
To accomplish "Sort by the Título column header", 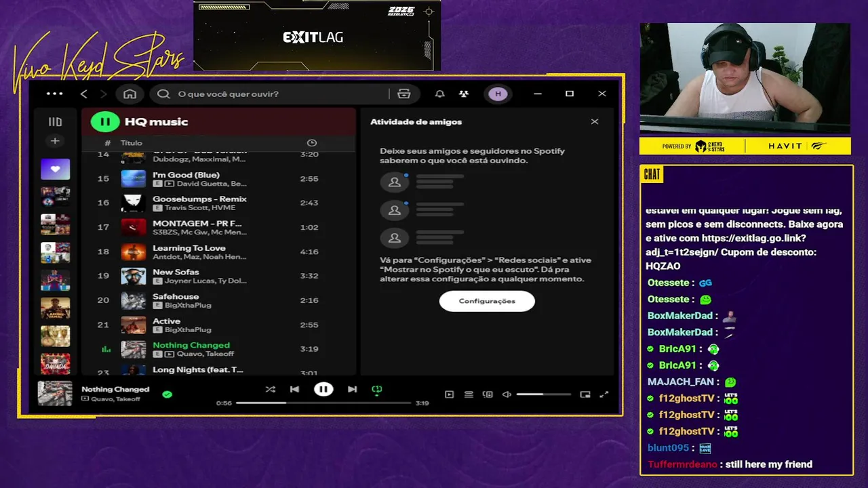I will (x=132, y=143).
